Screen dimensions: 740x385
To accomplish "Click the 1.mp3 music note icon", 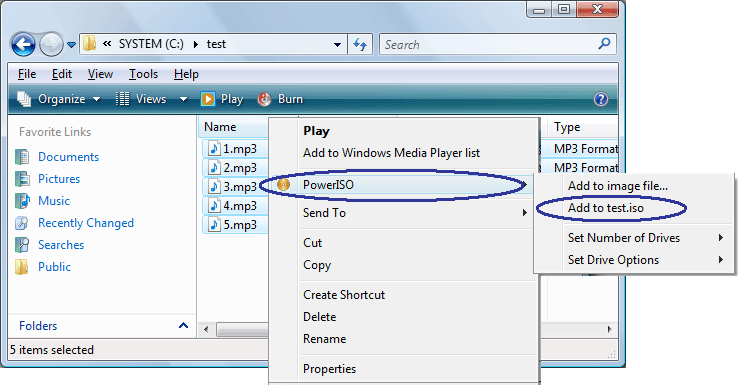I will [x=214, y=149].
